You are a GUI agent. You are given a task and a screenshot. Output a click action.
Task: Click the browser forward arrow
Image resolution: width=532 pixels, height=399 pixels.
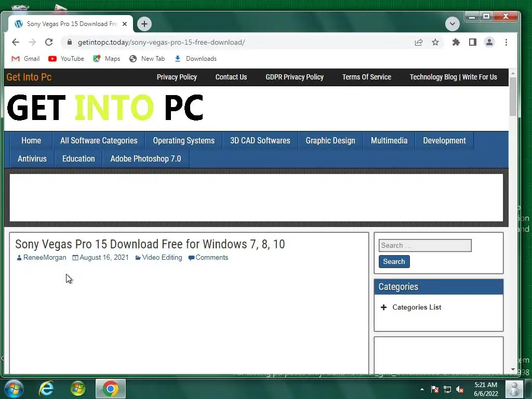[x=32, y=42]
